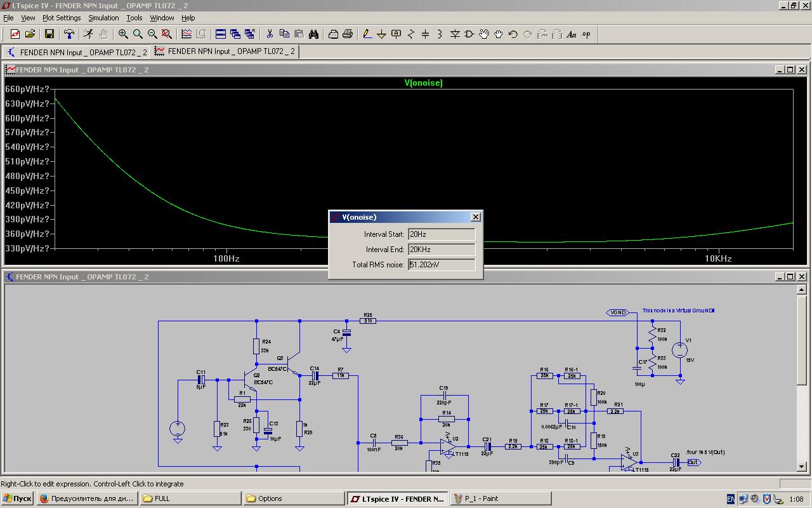Click the Tile Windows icon
The width and height of the screenshot is (812, 508).
pyautogui.click(x=220, y=34)
